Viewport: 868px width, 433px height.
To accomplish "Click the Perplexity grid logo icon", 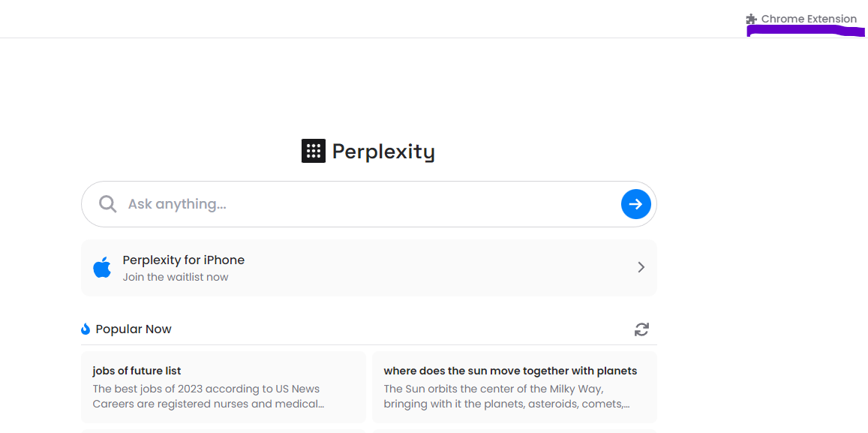I will [x=313, y=151].
